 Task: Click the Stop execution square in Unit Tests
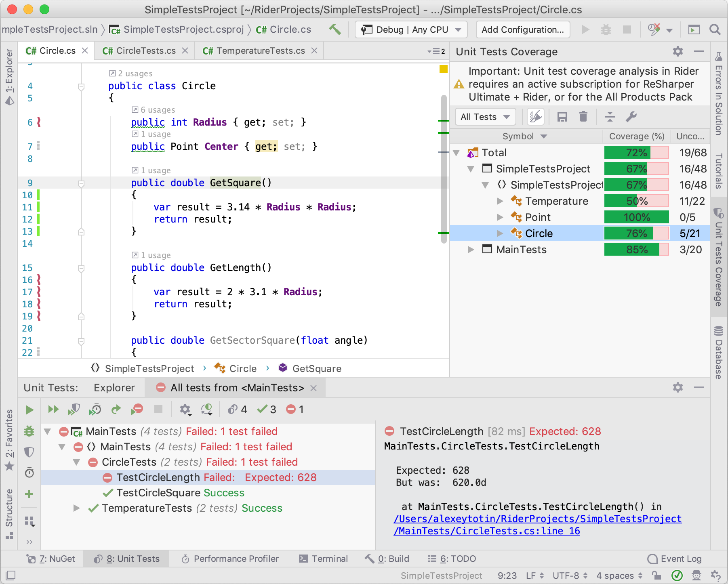(158, 410)
